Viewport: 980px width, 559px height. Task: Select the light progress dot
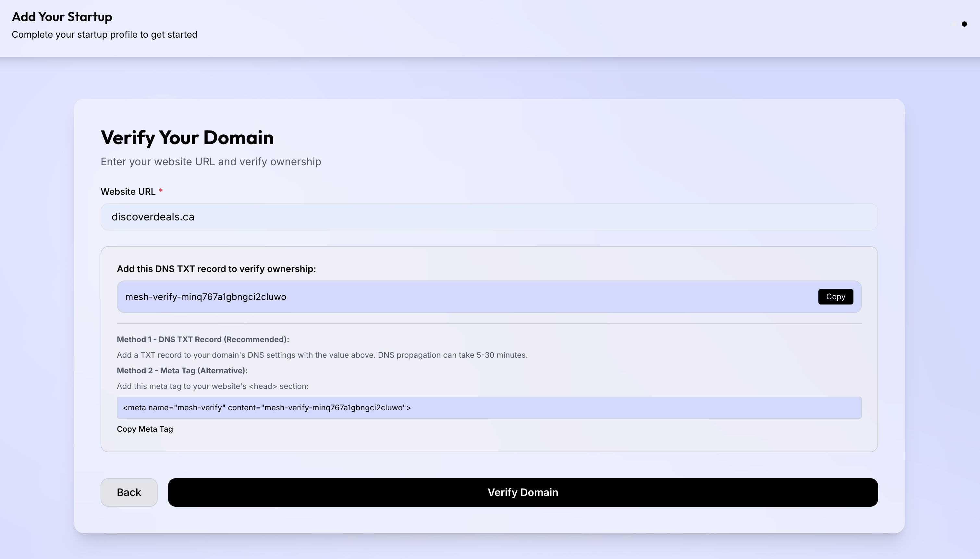954,24
